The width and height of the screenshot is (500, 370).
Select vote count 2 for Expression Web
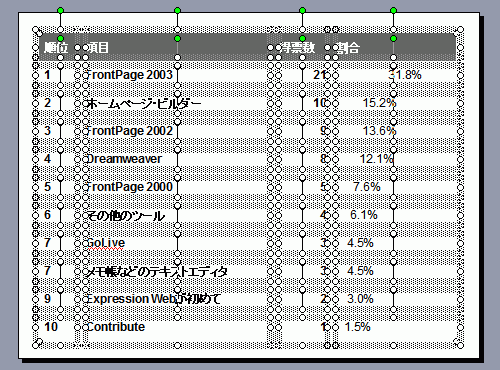click(x=323, y=299)
